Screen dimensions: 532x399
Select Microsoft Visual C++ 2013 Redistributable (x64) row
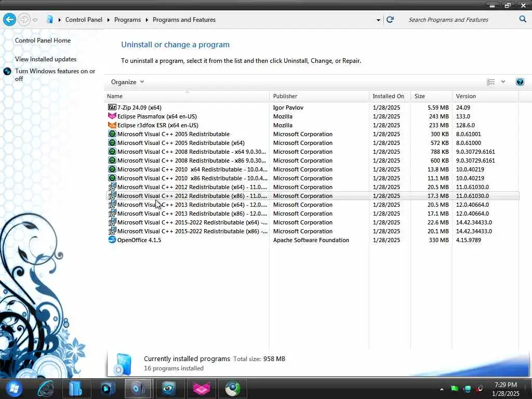pos(312,205)
